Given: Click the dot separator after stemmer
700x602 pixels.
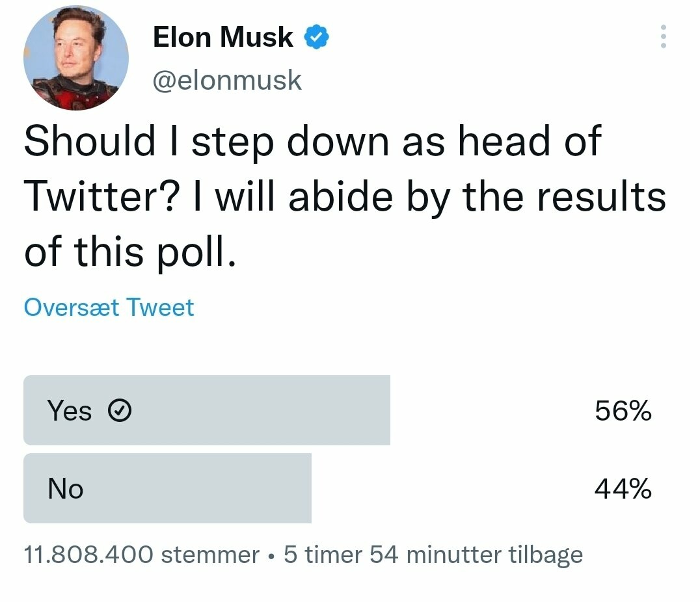Looking at the screenshot, I should 272,556.
